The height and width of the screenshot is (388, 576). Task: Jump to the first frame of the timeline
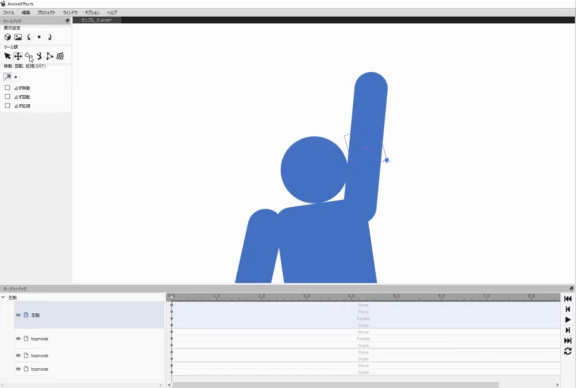[568, 299]
